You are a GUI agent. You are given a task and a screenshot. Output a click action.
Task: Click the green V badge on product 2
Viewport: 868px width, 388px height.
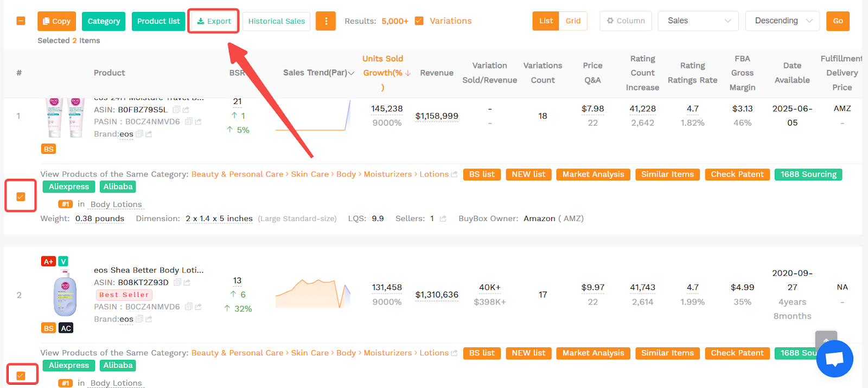[63, 261]
